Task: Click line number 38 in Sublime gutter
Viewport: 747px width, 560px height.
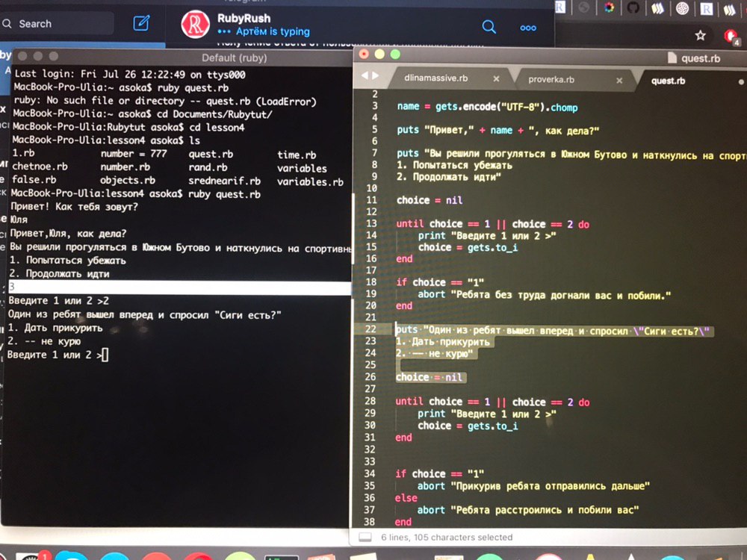Action: click(x=370, y=521)
